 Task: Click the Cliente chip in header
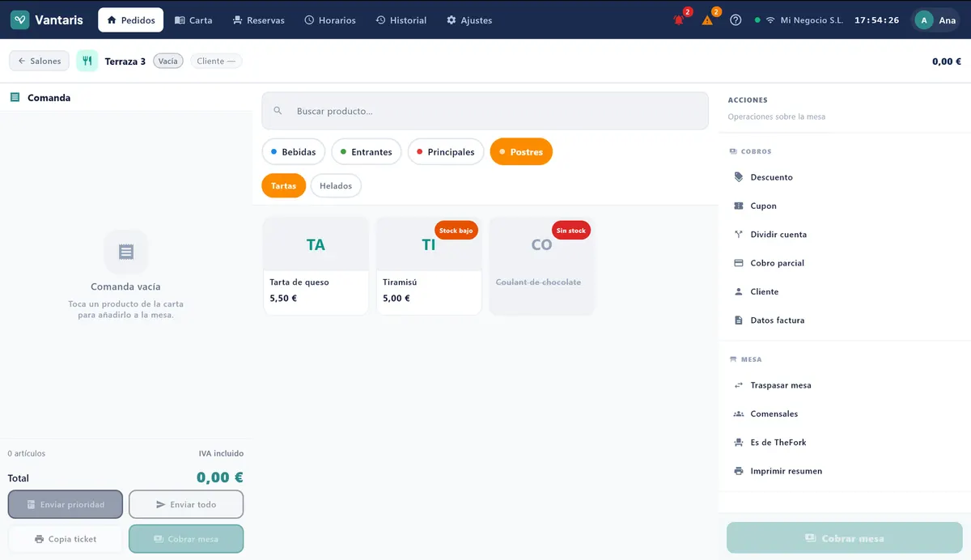click(216, 61)
